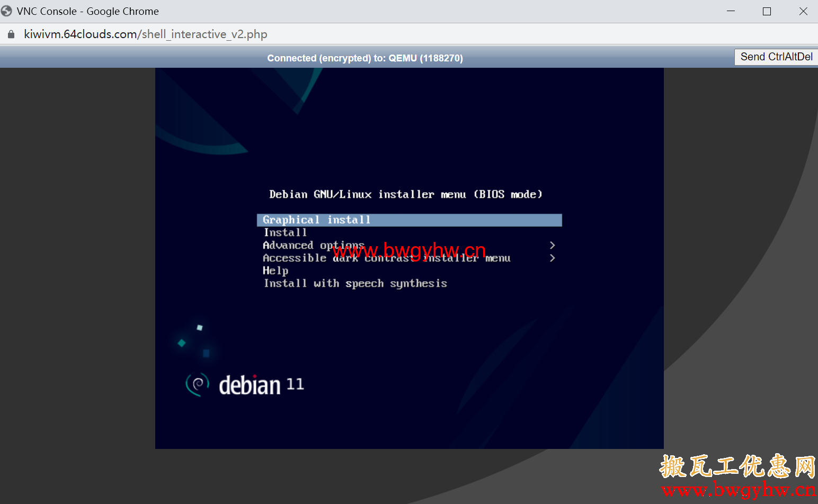Click the Send CtrlAltDel button
The image size is (818, 504).
point(776,57)
